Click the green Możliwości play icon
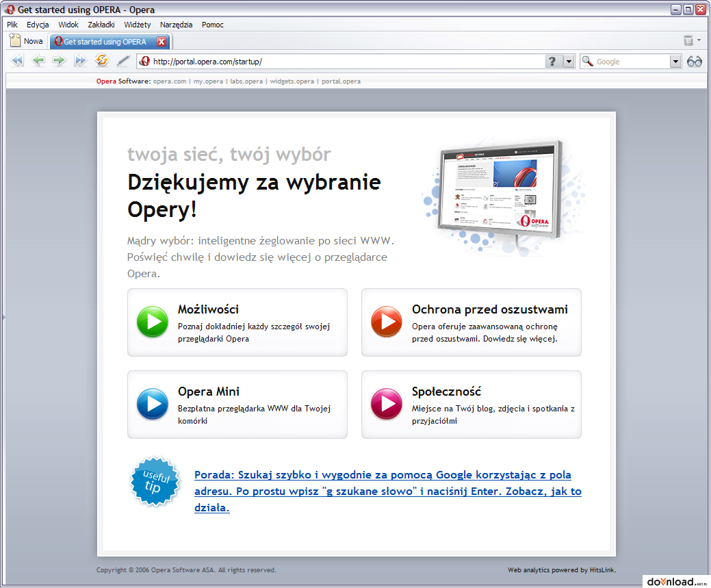Screen dimensions: 711x588 click(153, 322)
